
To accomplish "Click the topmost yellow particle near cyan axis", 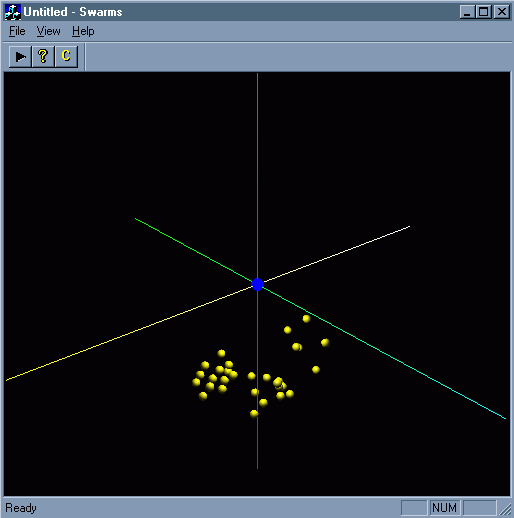I will pyautogui.click(x=306, y=319).
